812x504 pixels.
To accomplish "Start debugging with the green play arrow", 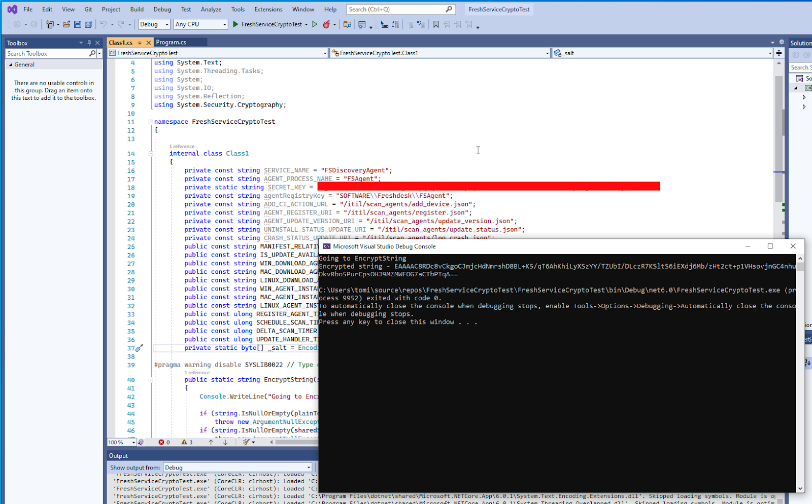I will (235, 24).
